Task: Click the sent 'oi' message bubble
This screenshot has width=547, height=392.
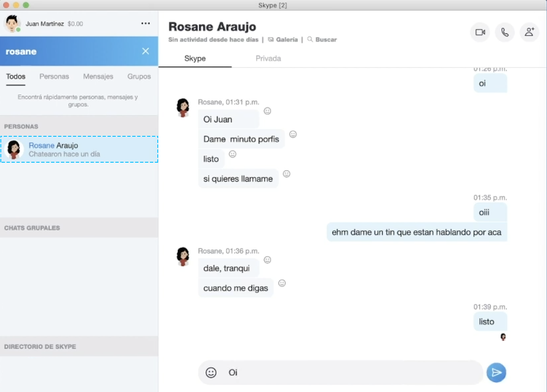Action: [490, 84]
